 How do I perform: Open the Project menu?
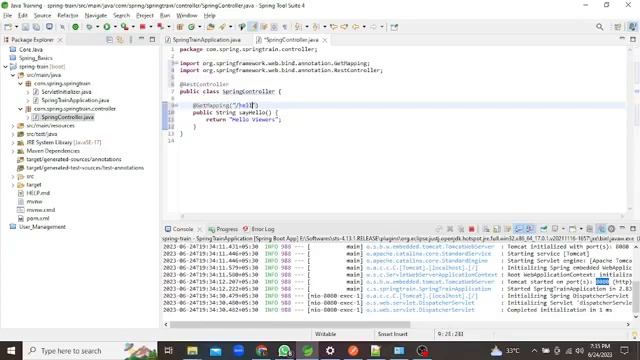click(x=145, y=16)
